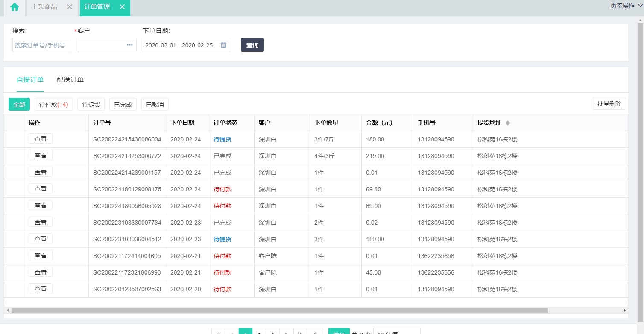Select the 订单管理 tab
This screenshot has width=644, height=334.
click(x=97, y=7)
